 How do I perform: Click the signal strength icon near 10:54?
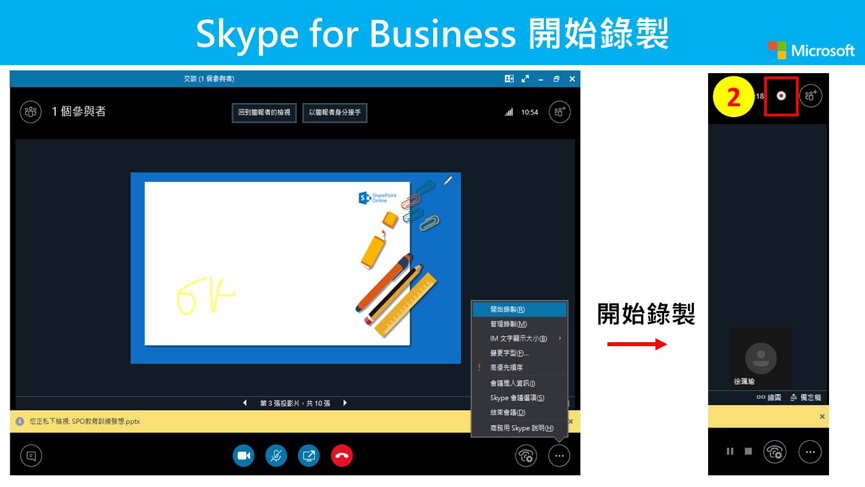509,112
